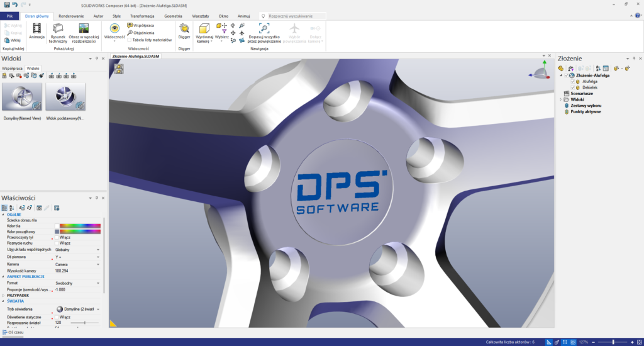Select the Domyślny named view thumbnail
Viewport: 644px width, 346px height.
[22, 96]
